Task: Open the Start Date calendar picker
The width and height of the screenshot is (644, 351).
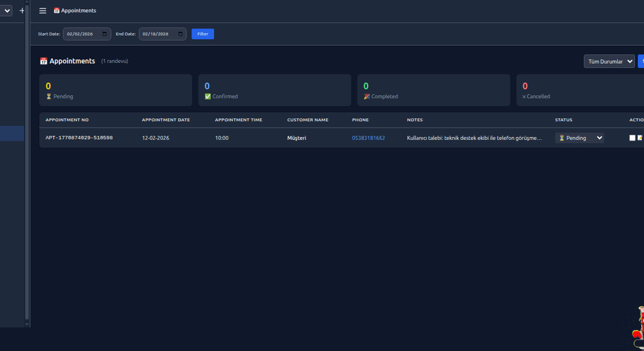Action: pyautogui.click(x=104, y=34)
